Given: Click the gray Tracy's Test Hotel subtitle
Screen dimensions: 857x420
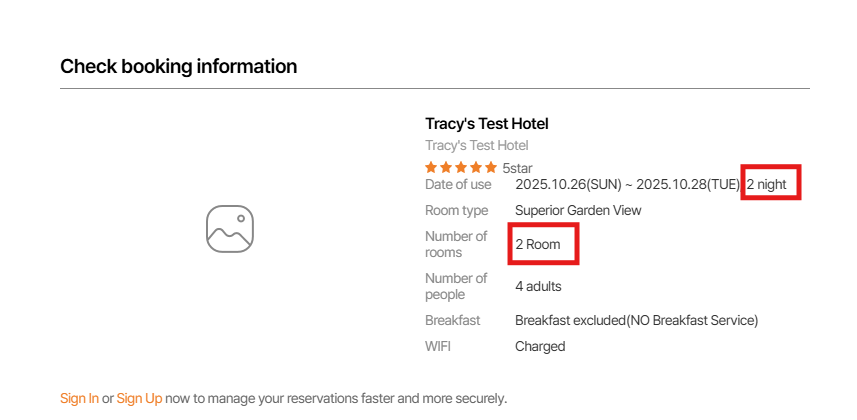Looking at the screenshot, I should click(476, 146).
